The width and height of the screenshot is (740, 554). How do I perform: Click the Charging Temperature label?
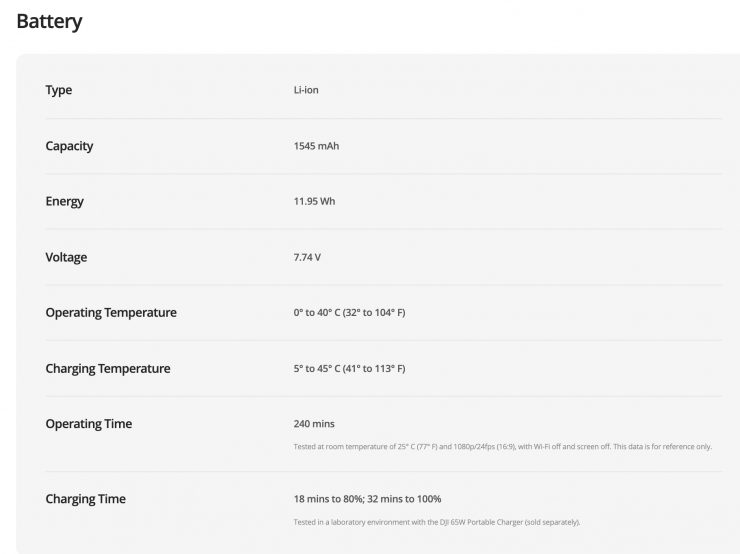pos(108,369)
